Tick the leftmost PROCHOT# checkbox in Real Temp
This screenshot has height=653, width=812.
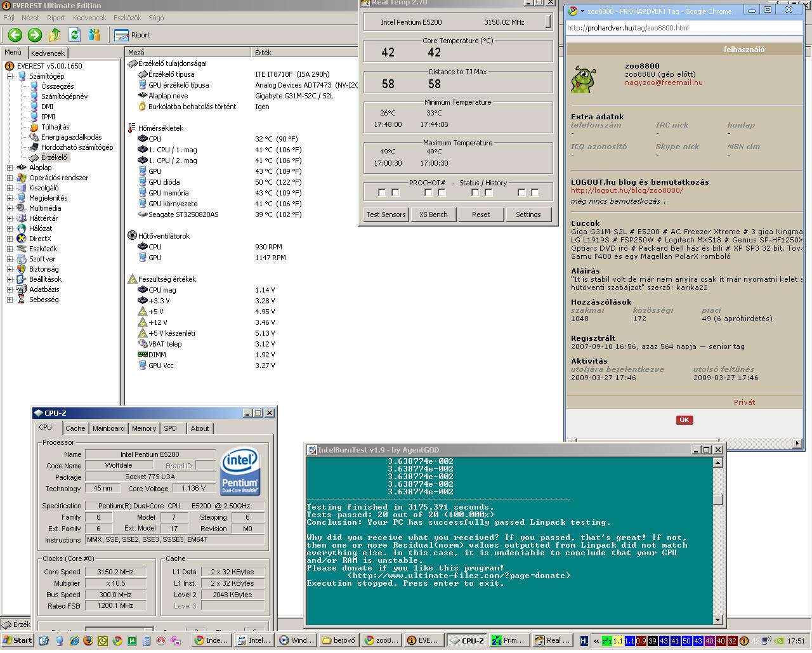click(382, 193)
